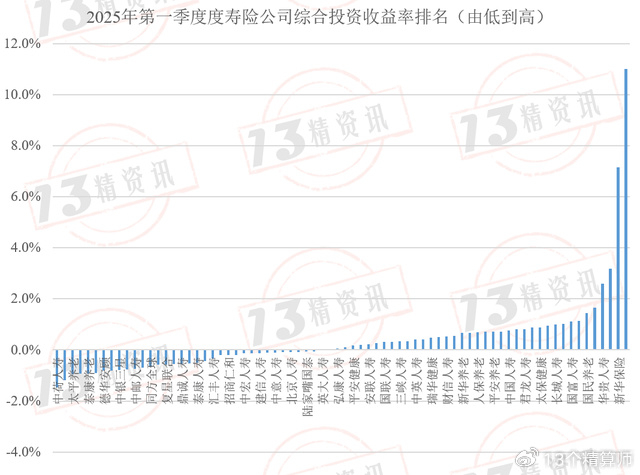This screenshot has width=640, height=475.
Task: Click the 君龙人寿 category label
Action: (x=527, y=381)
